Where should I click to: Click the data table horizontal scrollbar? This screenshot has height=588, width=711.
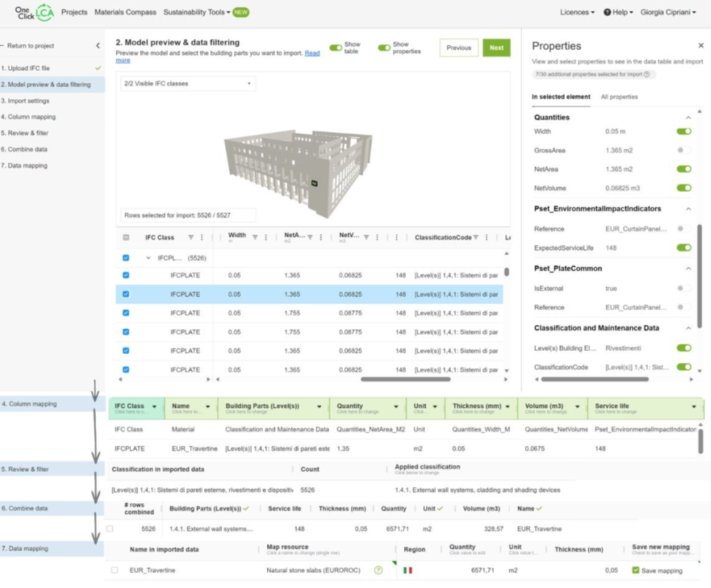405,379
